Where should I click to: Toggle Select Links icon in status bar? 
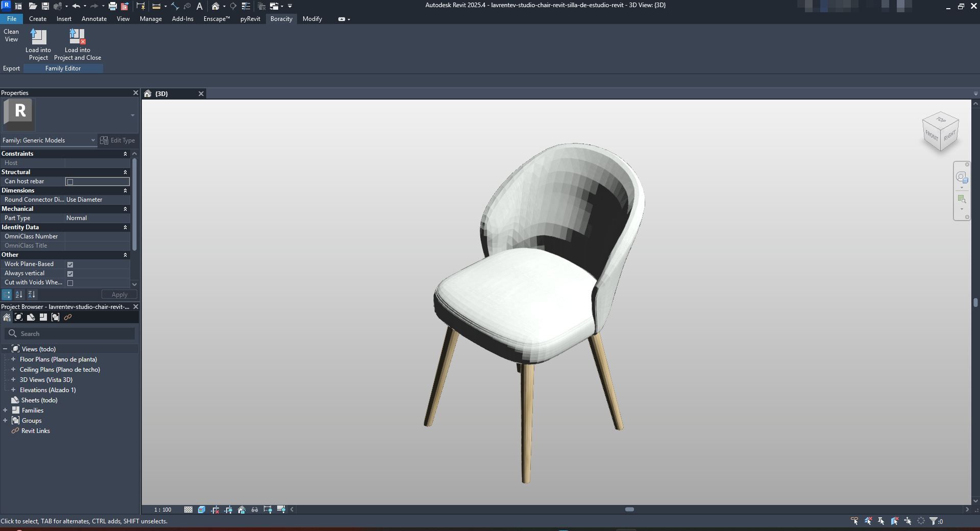[855, 521]
